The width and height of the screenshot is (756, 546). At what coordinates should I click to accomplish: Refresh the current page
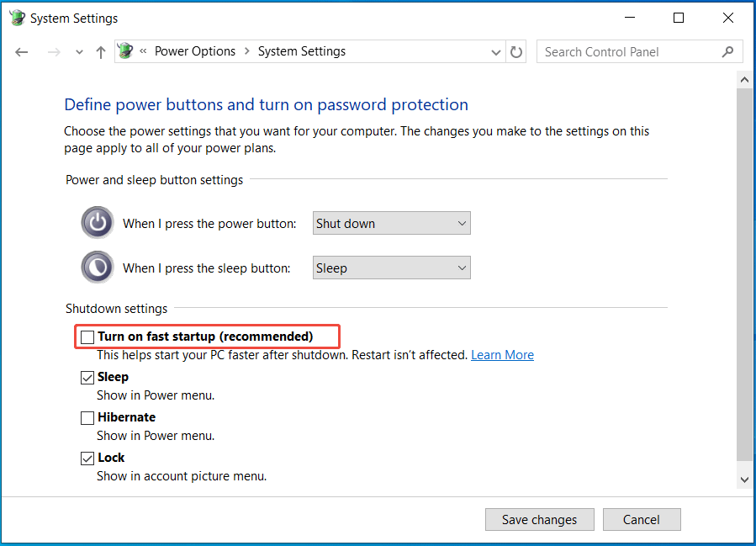click(x=515, y=51)
